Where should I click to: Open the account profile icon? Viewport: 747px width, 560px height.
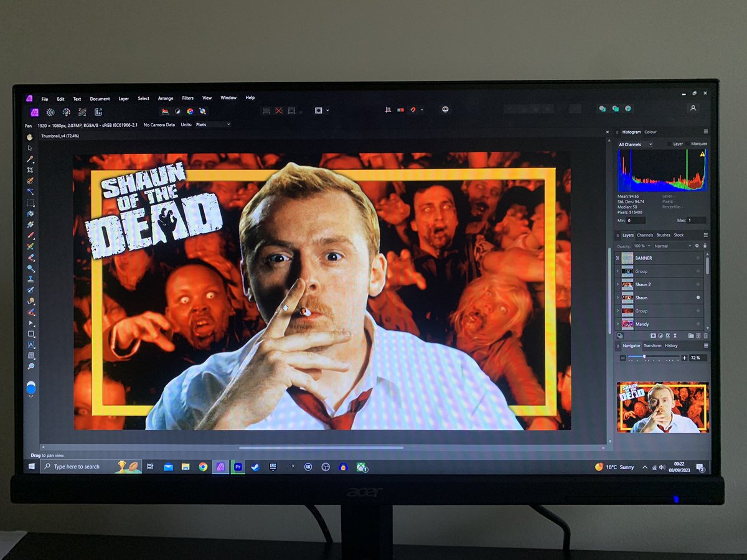[x=693, y=108]
